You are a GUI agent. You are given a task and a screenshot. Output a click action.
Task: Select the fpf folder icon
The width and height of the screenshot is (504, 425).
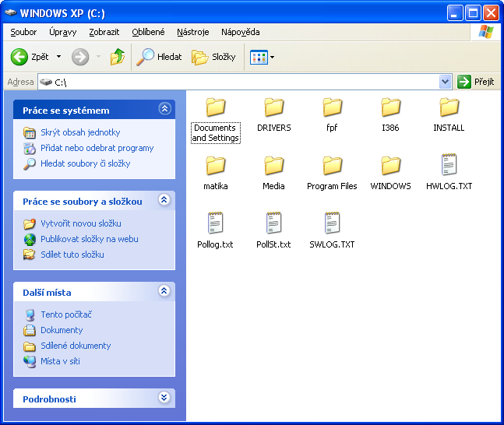point(332,107)
